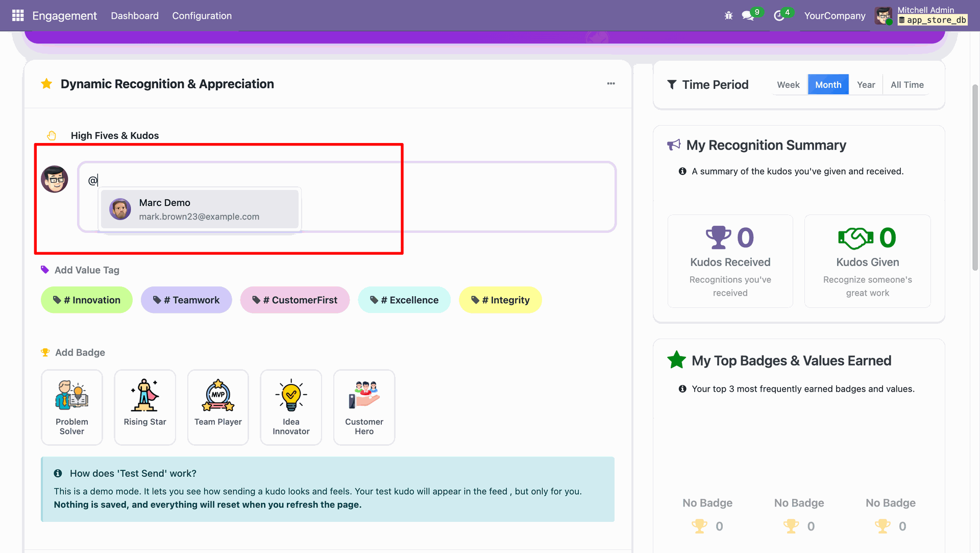Toggle the # Integrity value tag

[500, 300]
